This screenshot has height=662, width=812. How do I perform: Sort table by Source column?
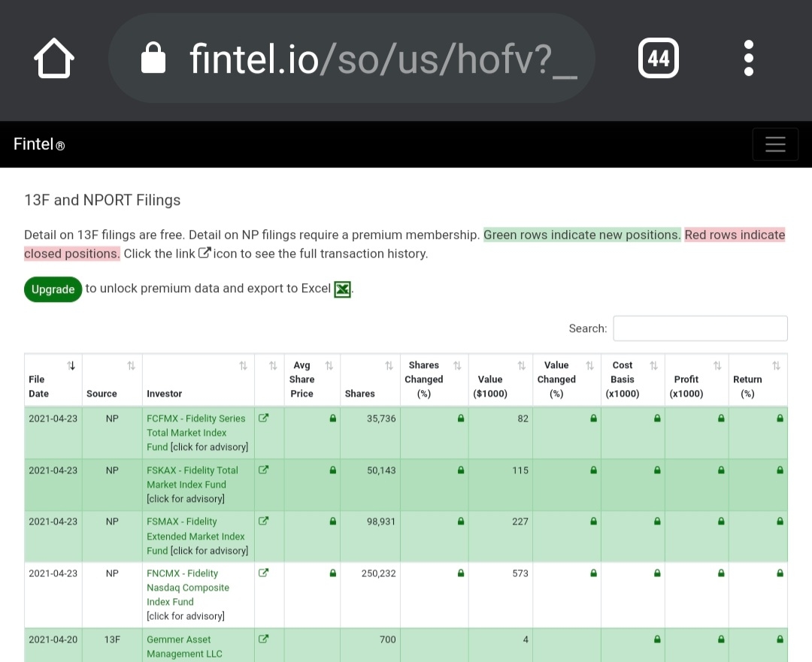[x=112, y=379]
